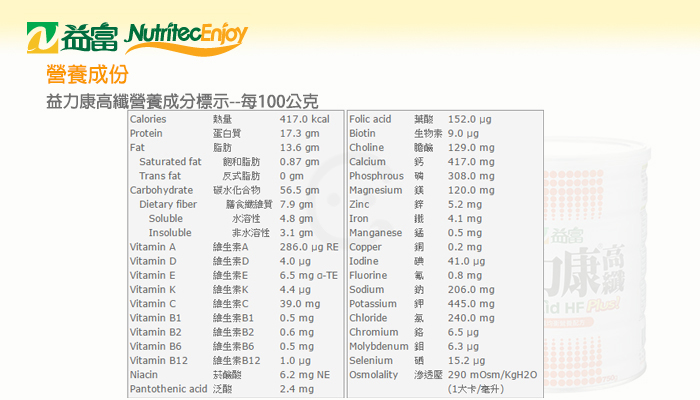Click the Magnesium label

coord(375,190)
